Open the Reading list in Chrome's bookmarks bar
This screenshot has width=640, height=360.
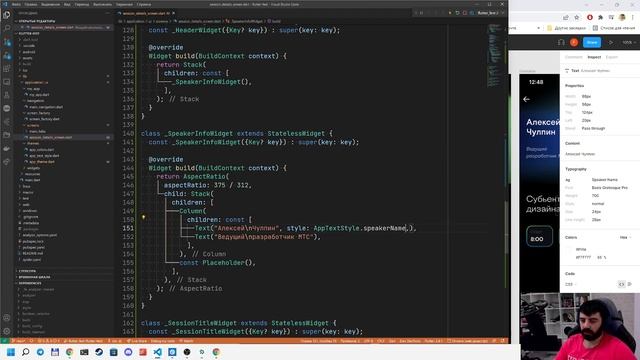613,28
